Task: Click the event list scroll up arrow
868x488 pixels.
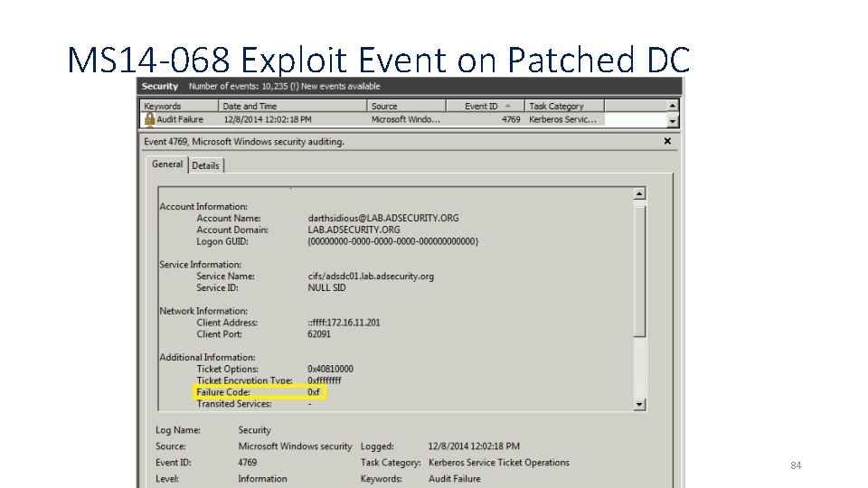Action: click(672, 106)
